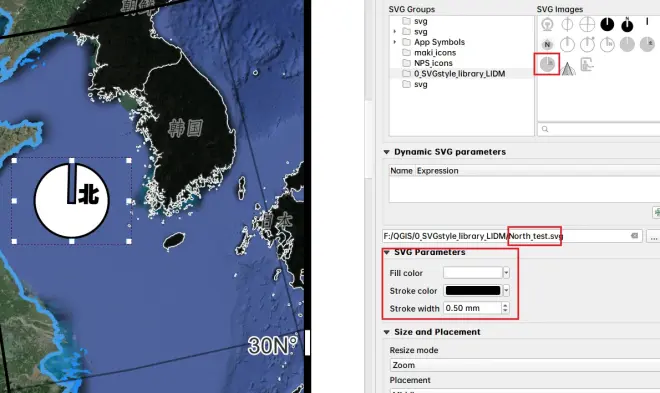This screenshot has width=660, height=393.
Task: Select the maki_icons SVG group
Action: (x=435, y=53)
